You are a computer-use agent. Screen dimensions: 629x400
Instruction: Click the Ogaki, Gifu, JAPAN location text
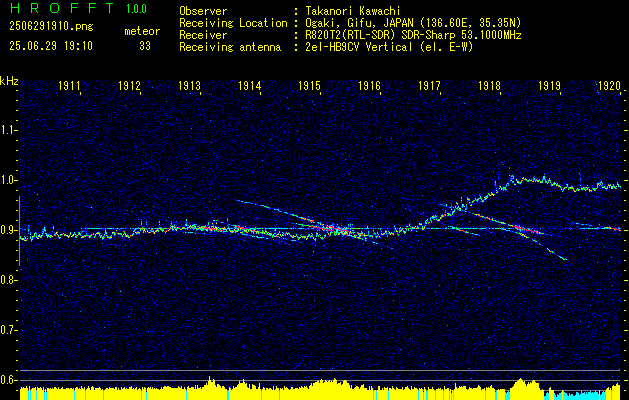(413, 23)
